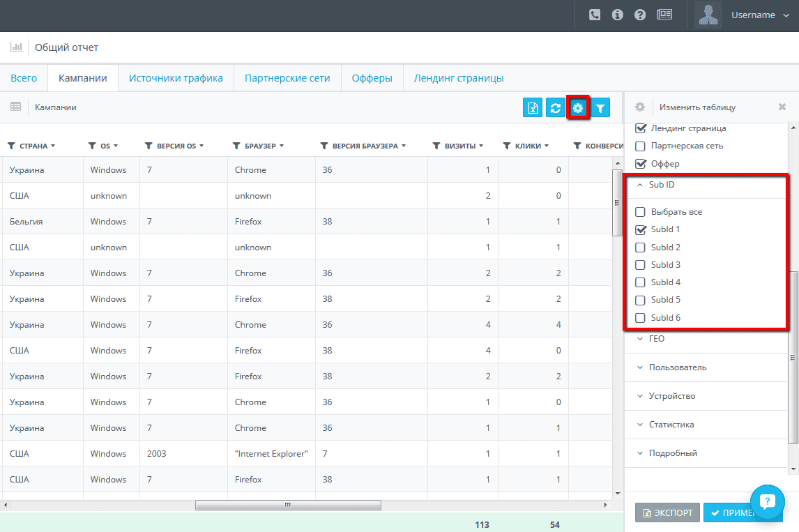Uncheck the SubId 1 checkbox
The image size is (799, 532).
[x=641, y=230]
